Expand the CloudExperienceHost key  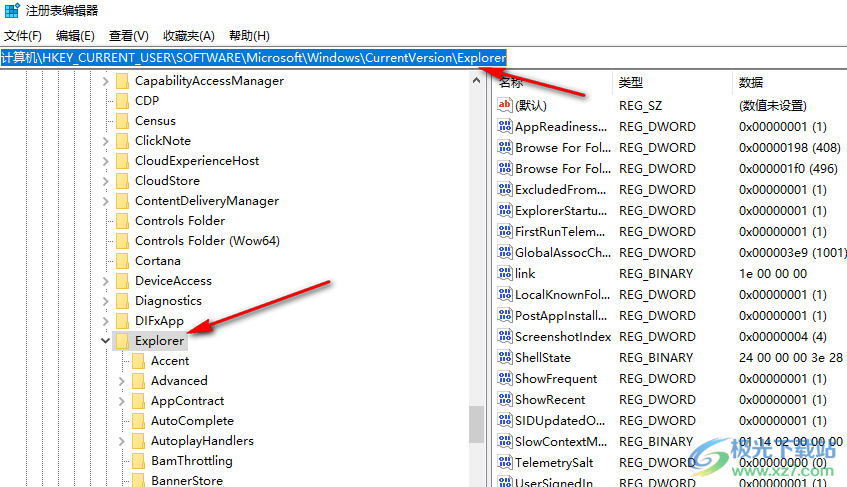click(x=106, y=161)
